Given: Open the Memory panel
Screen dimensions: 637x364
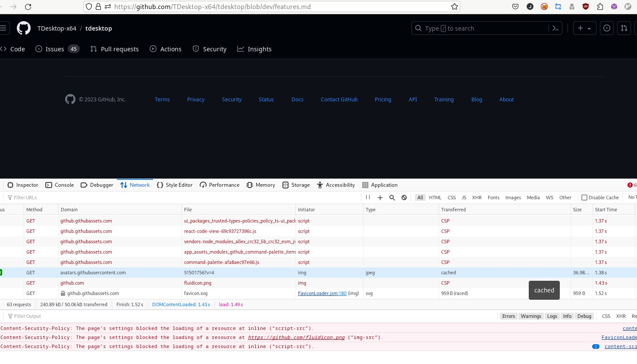Looking at the screenshot, I should (x=260, y=185).
